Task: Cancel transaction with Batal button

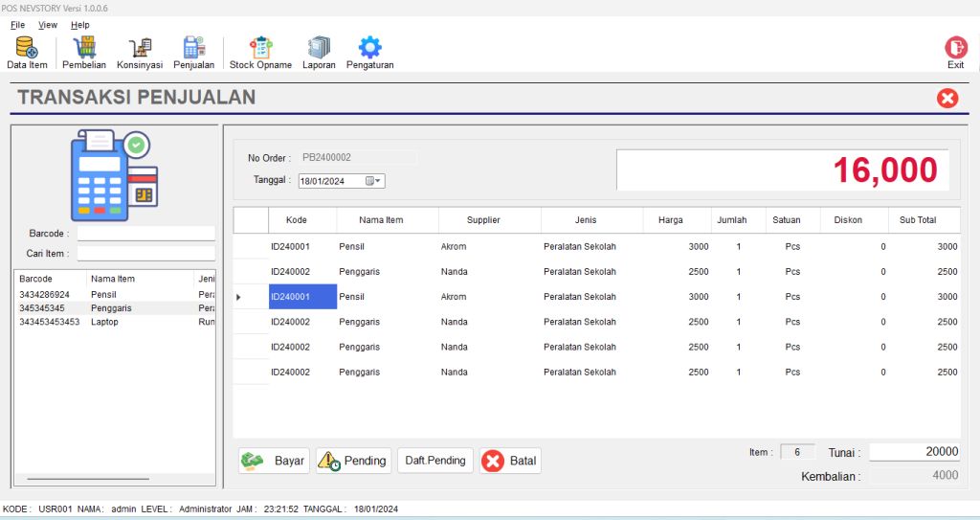Action: pos(509,461)
